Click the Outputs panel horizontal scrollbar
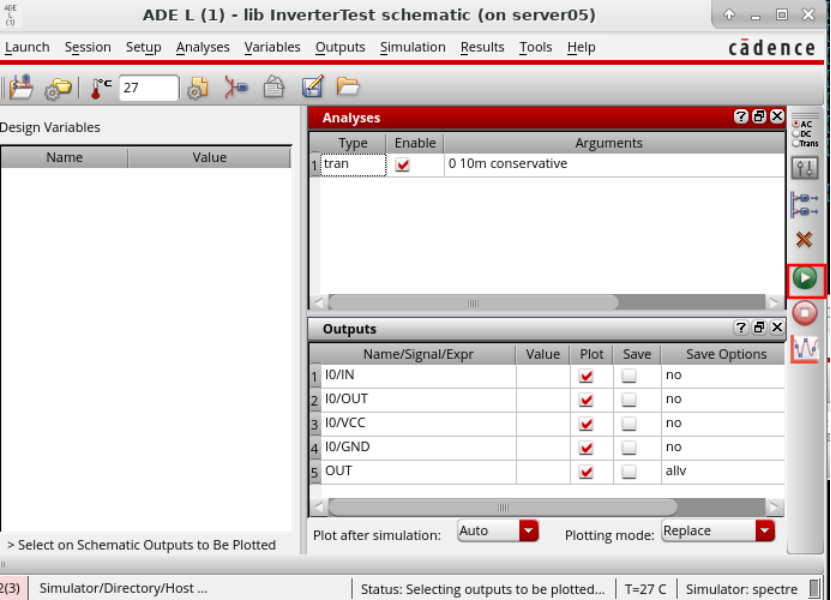 click(x=502, y=507)
